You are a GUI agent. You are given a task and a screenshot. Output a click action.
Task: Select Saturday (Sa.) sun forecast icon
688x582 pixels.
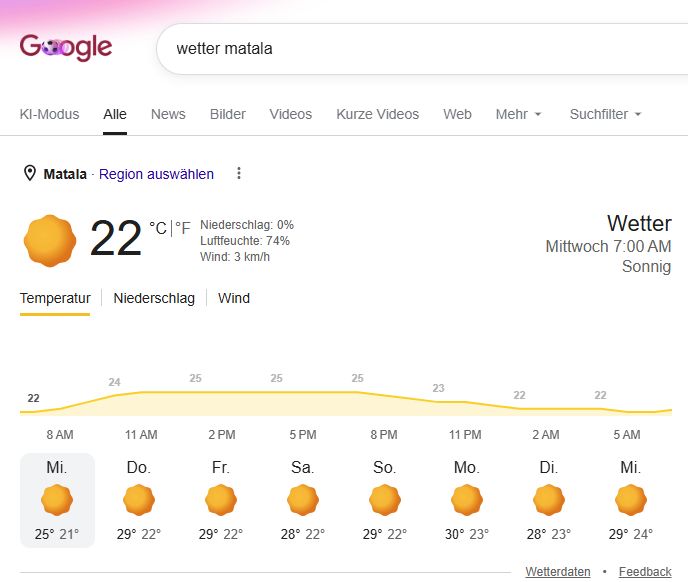click(x=303, y=500)
